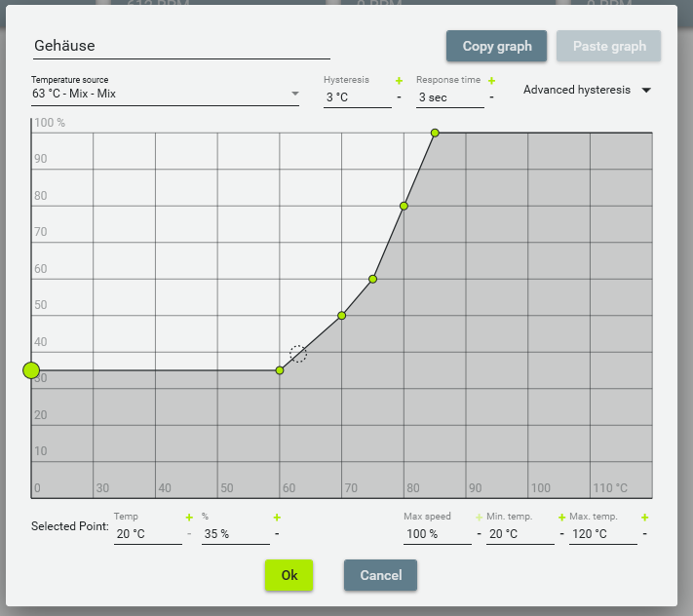
Task: Decrease Response time with minus icon
Action: (x=491, y=96)
